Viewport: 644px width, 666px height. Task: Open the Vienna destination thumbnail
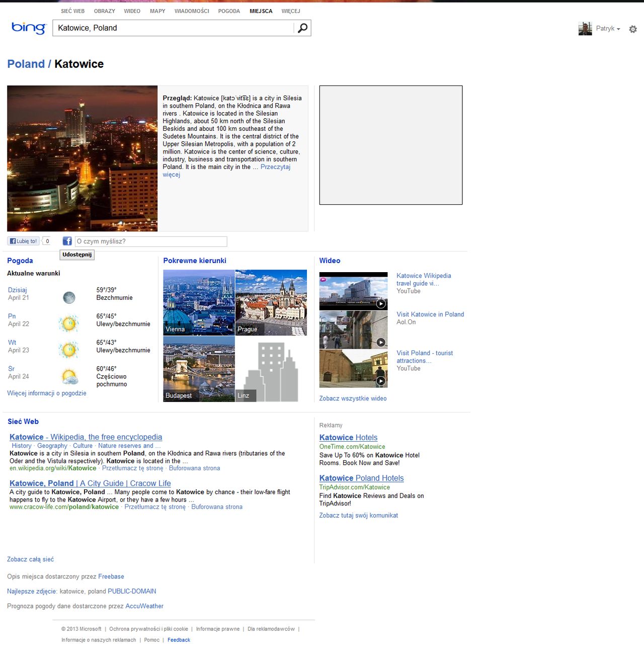[x=199, y=302]
